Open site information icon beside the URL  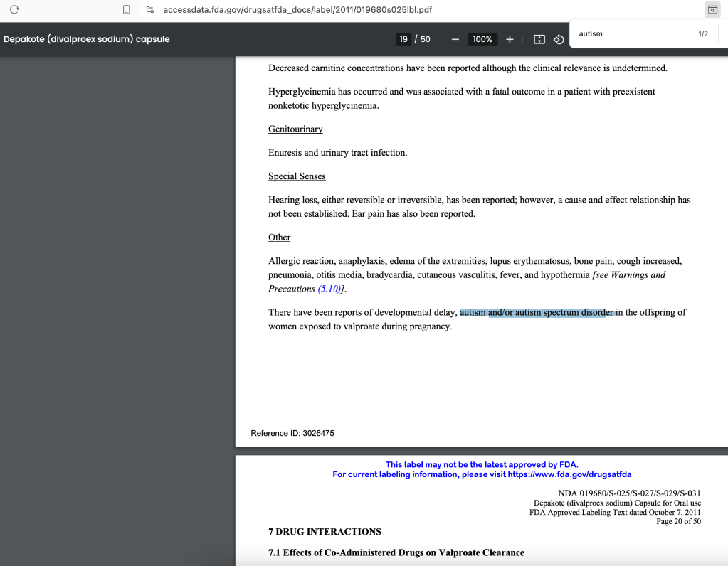tap(149, 10)
